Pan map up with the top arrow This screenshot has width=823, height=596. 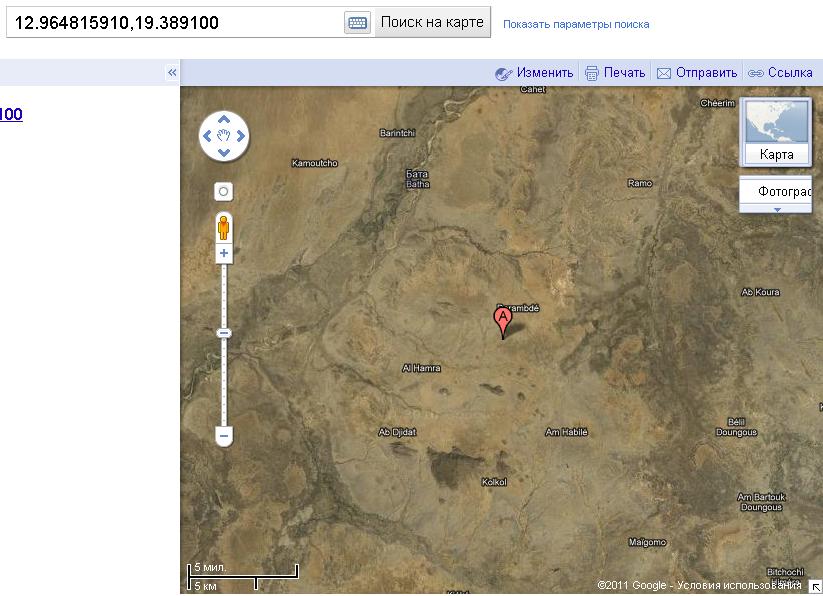pos(224,120)
